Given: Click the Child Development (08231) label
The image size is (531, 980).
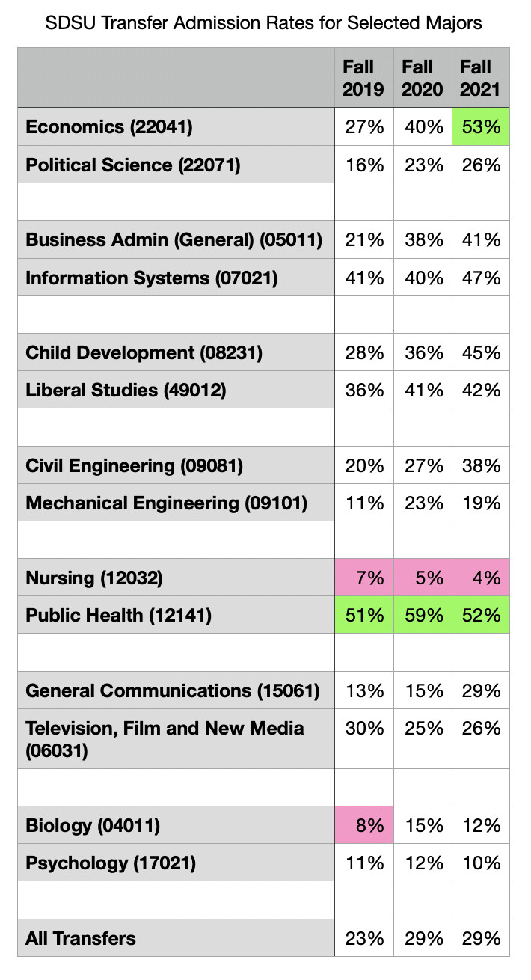Looking at the screenshot, I should click(144, 353).
